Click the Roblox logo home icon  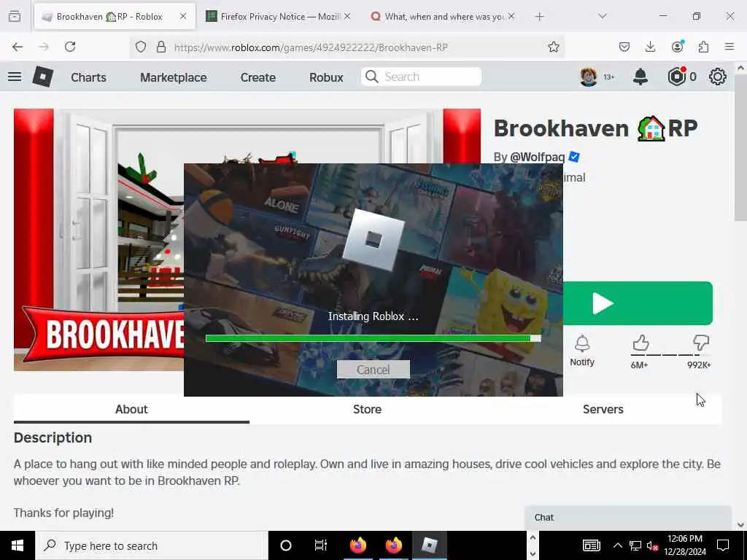click(43, 77)
